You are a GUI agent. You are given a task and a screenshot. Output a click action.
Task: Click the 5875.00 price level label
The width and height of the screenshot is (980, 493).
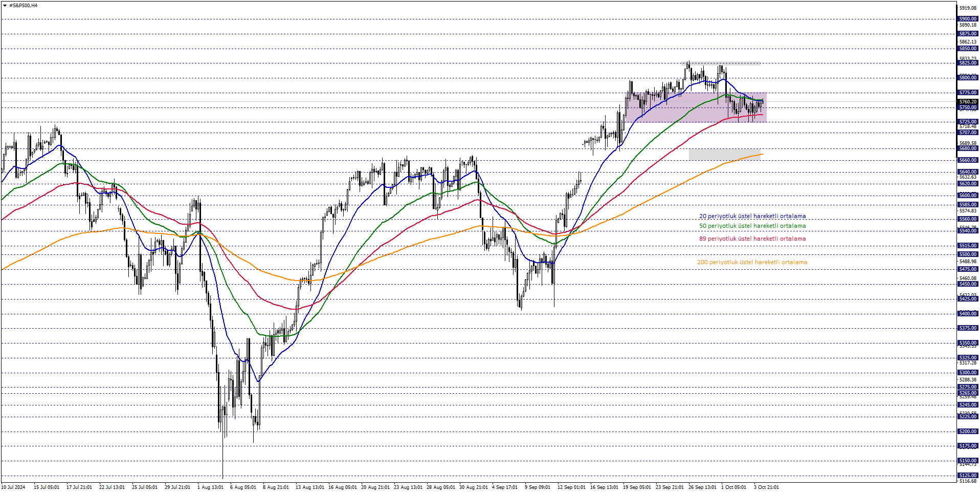click(x=968, y=34)
